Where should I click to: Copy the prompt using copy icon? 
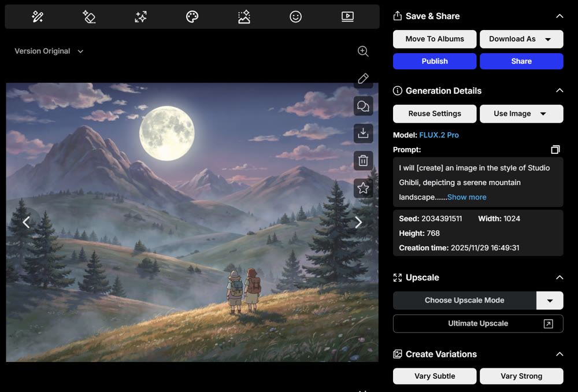point(555,150)
